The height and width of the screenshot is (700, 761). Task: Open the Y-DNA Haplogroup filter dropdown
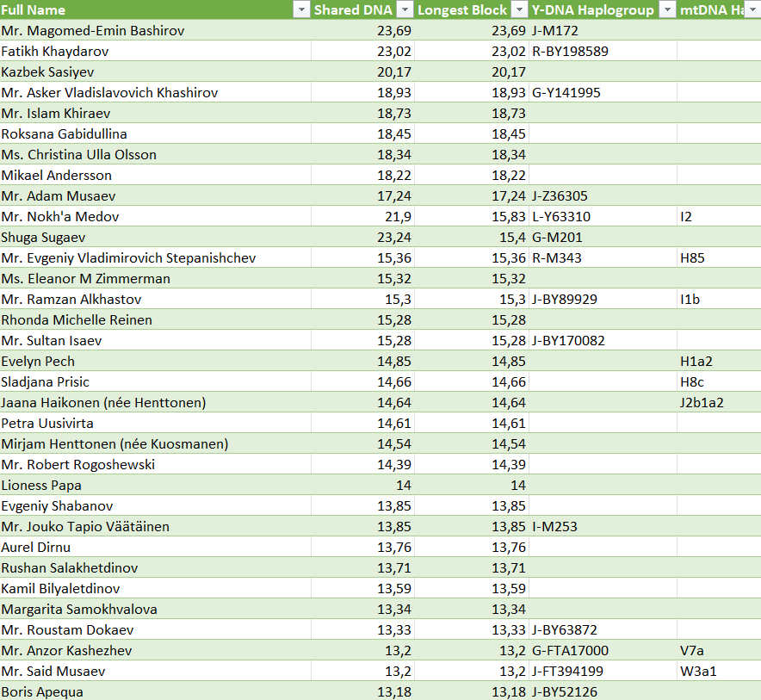point(667,10)
